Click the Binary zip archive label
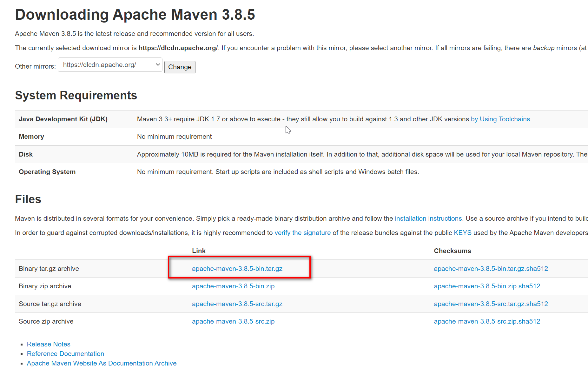The height and width of the screenshot is (369, 588). pos(45,286)
